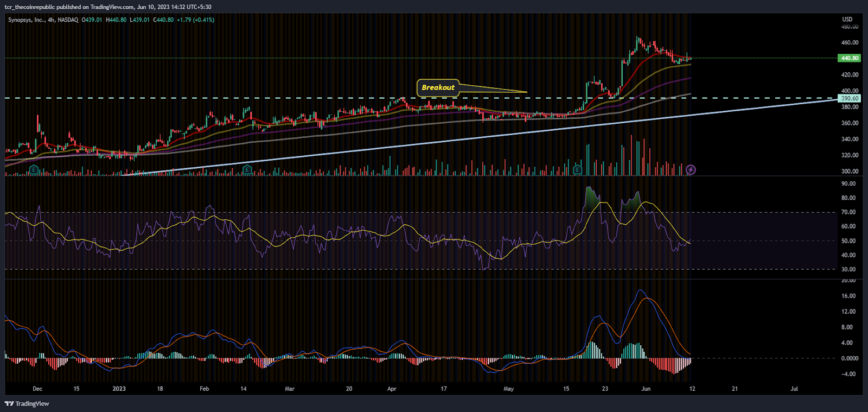This screenshot has width=868, height=412.
Task: Click the 0.0000 MACD axis label
Action: point(850,358)
